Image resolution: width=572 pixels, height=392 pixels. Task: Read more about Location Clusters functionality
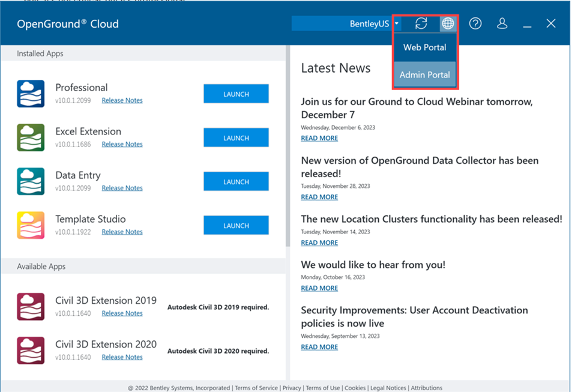point(319,243)
